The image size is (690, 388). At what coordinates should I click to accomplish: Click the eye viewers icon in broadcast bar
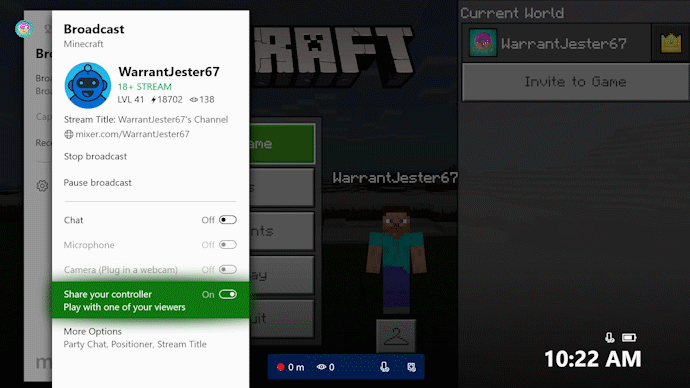[x=321, y=367]
